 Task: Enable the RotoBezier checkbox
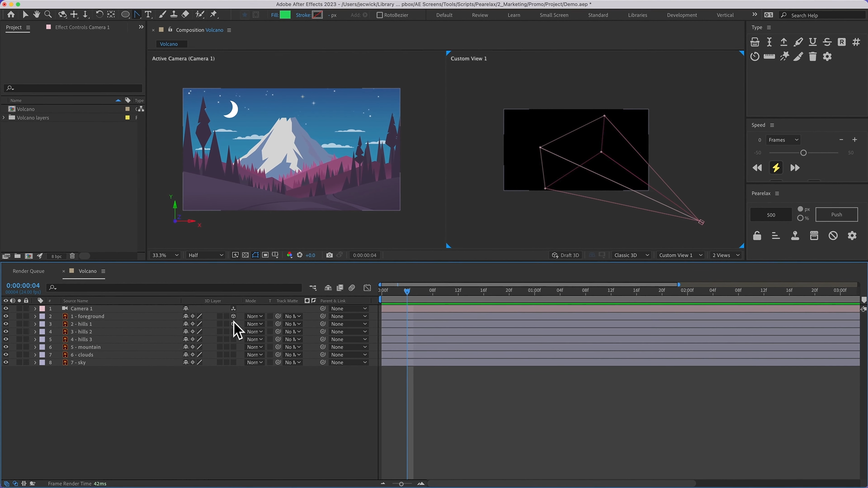tap(380, 15)
